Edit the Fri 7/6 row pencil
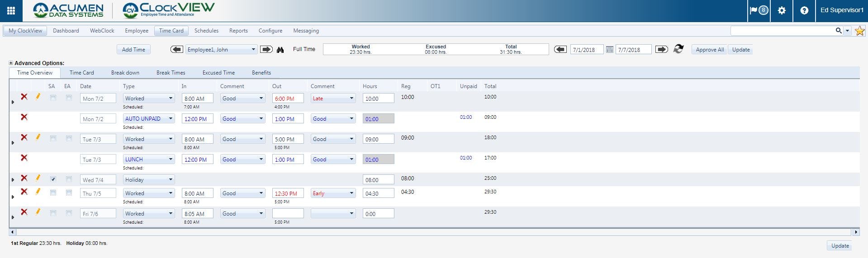868x258 pixels. 38,212
